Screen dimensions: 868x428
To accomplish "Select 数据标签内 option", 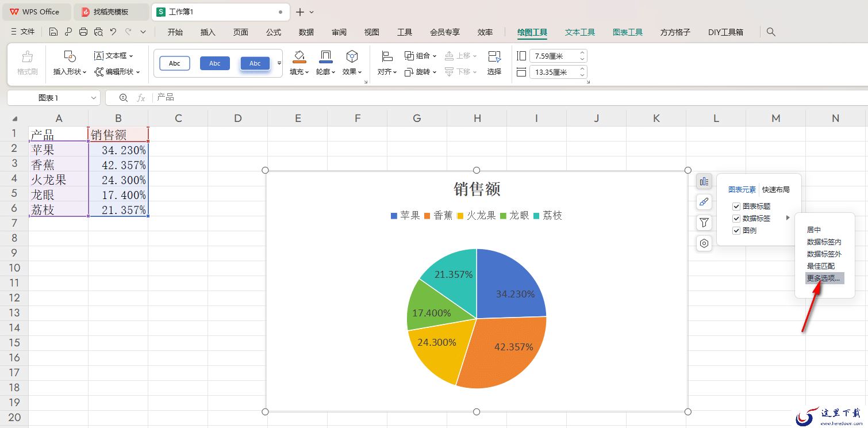I will pyautogui.click(x=824, y=242).
